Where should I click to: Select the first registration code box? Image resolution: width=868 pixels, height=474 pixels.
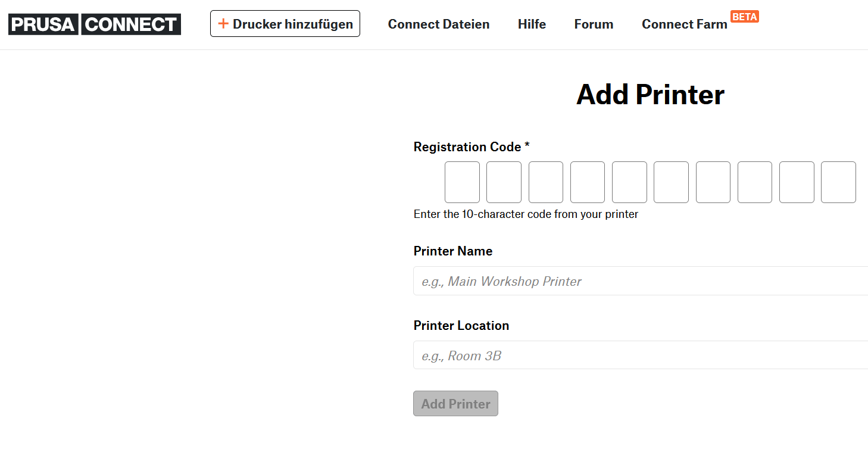[x=462, y=182]
